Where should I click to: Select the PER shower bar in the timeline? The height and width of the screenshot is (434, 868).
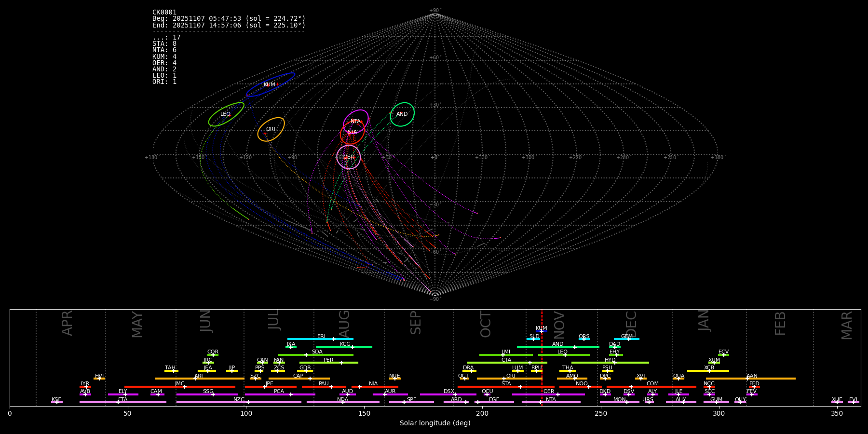click(x=328, y=363)
